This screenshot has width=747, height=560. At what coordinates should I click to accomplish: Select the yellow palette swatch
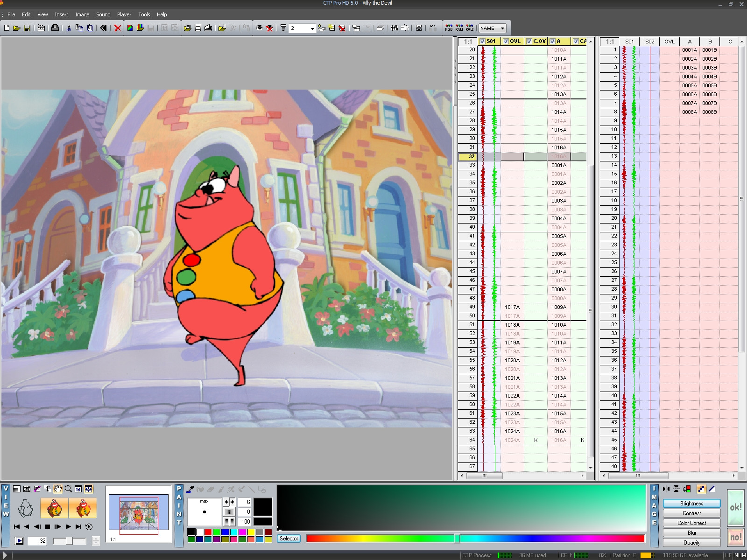(251, 532)
